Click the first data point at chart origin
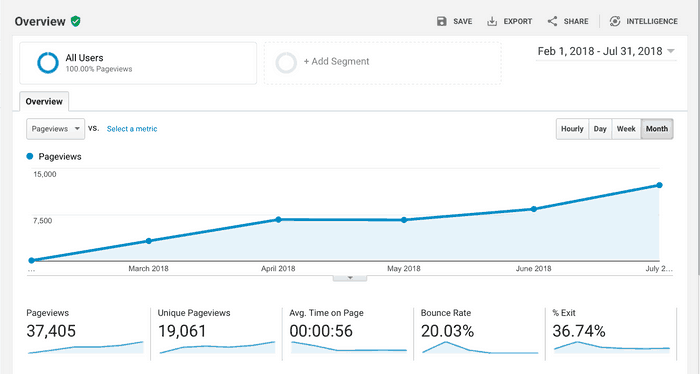 pyautogui.click(x=31, y=260)
